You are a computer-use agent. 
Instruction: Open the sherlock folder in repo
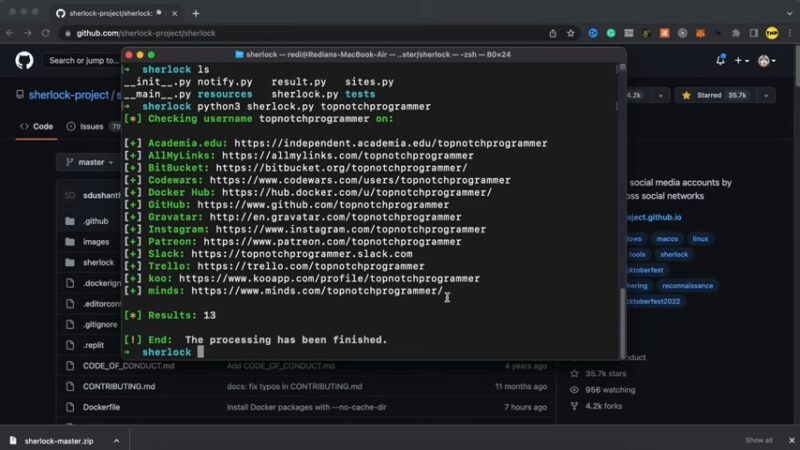98,262
